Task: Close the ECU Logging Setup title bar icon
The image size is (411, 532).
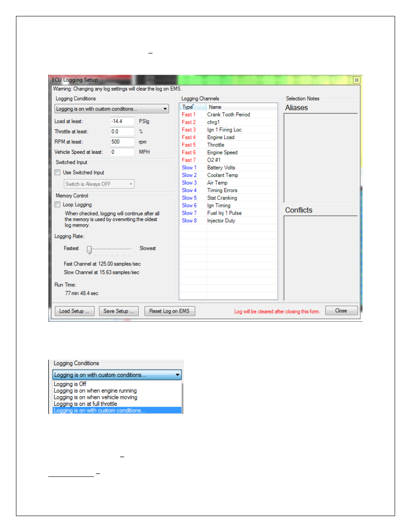Action: (x=356, y=80)
